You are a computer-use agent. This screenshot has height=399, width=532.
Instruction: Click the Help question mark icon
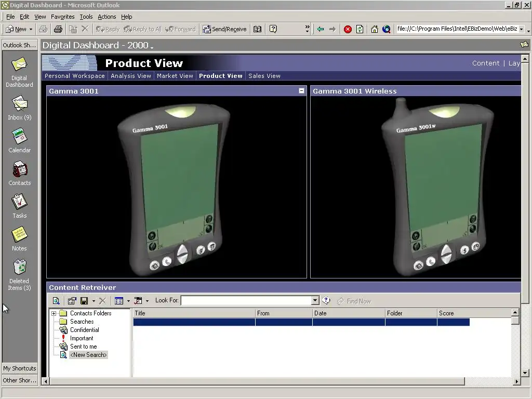click(x=273, y=29)
